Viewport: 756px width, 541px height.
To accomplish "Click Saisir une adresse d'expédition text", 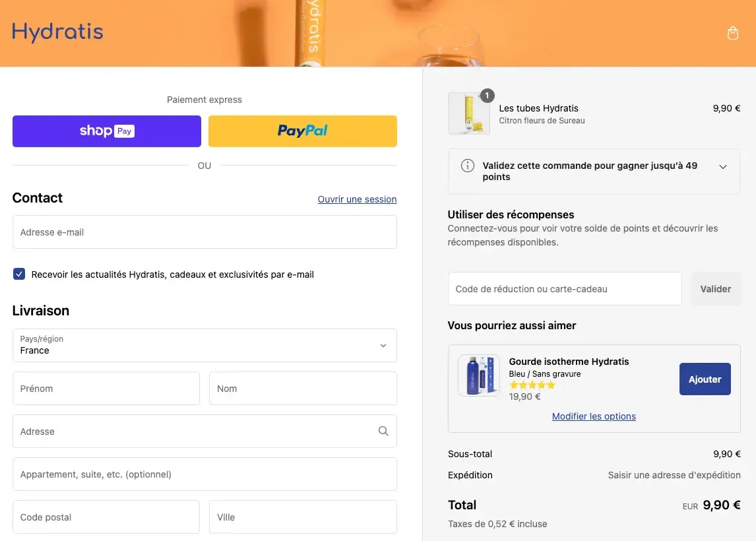I will tap(674, 475).
